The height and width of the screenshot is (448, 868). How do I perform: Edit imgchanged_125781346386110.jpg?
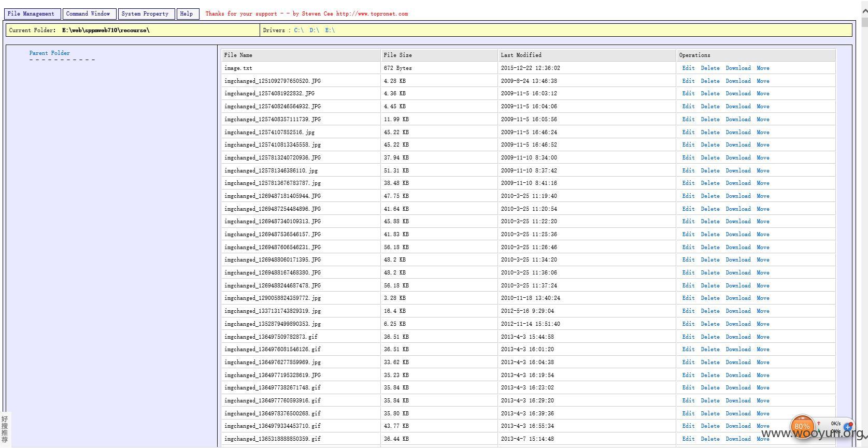(688, 170)
